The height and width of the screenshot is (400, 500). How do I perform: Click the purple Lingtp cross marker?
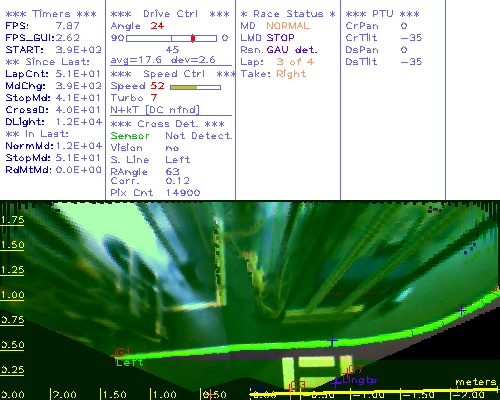pyautogui.click(x=335, y=382)
